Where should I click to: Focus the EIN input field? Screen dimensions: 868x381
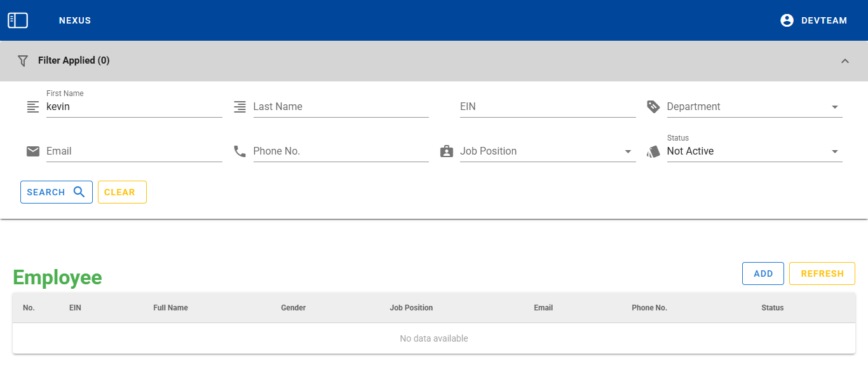pyautogui.click(x=546, y=107)
